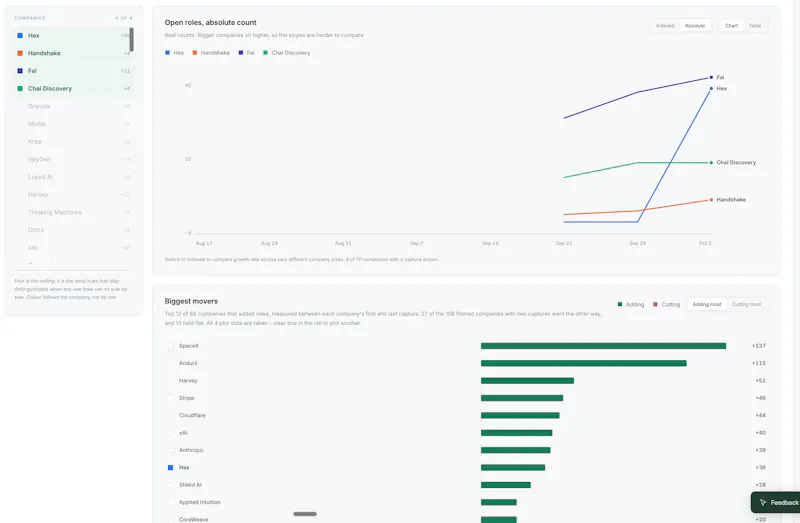This screenshot has height=523, width=800.
Task: Toggle the Applied Intuition plot checkbox
Action: coord(170,503)
